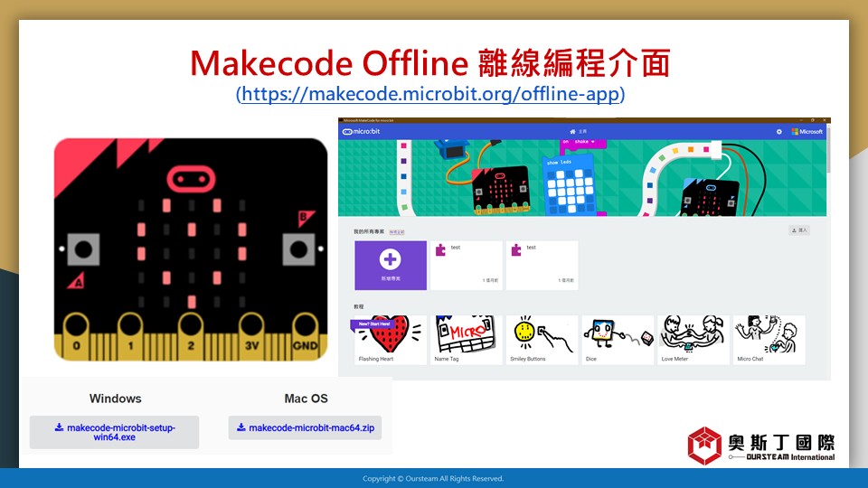
Task: Click the import button in MakeCode
Action: pyautogui.click(x=799, y=230)
